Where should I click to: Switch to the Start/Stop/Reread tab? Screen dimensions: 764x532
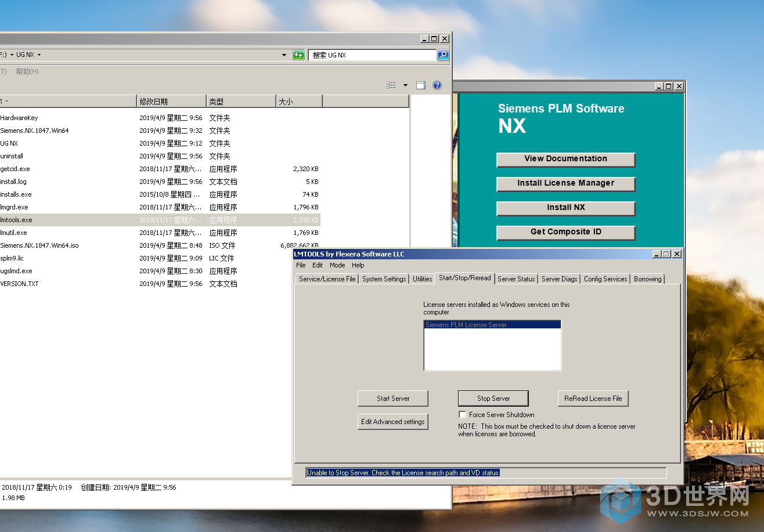point(465,278)
